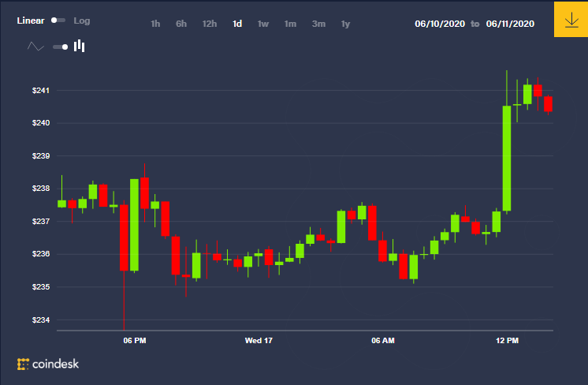
Task: Click the $235 price axis label
Action: tap(41, 287)
